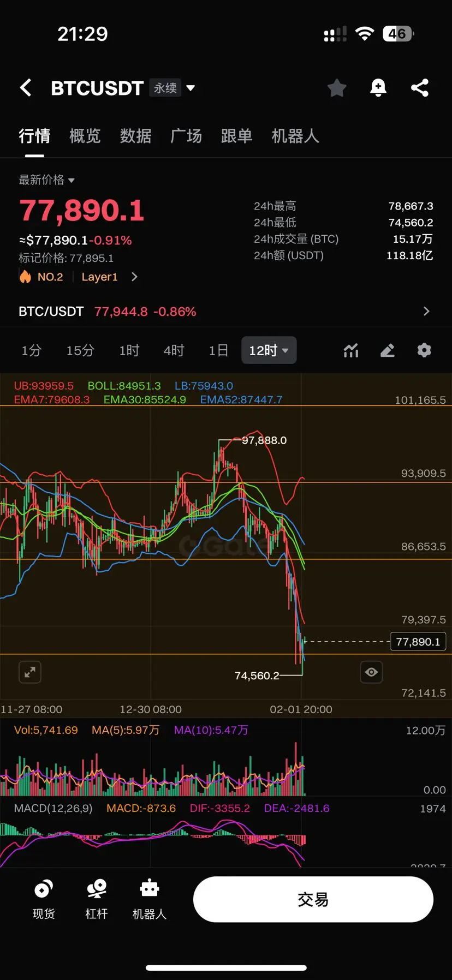
Task: Add BTCUSDT to favorites with star icon
Action: [337, 87]
